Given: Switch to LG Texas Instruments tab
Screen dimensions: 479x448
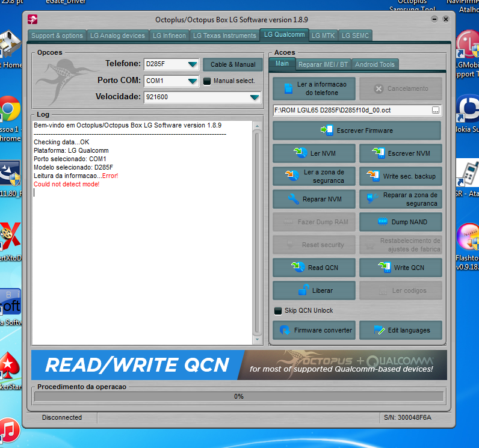Looking at the screenshot, I should point(224,35).
